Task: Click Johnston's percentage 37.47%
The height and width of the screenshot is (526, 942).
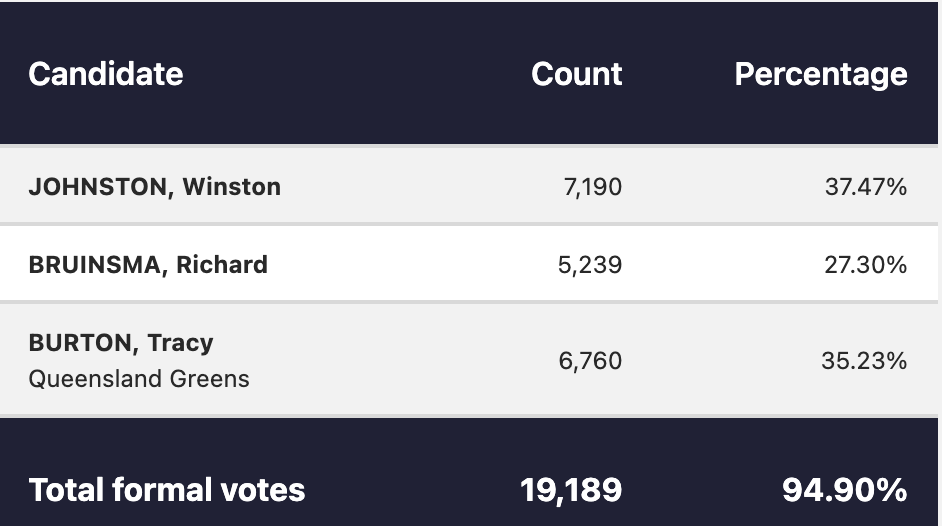Action: click(x=866, y=187)
